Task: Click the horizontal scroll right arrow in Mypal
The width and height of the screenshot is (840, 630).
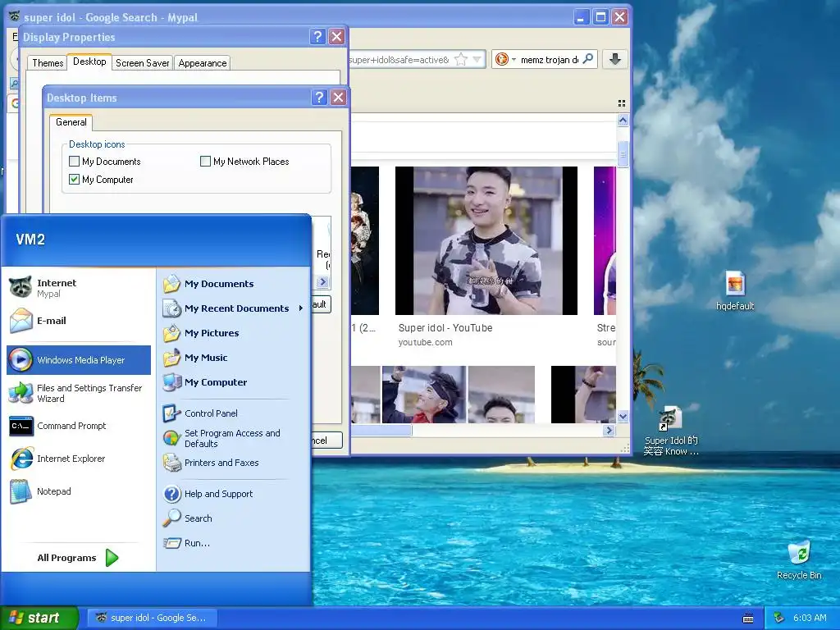Action: point(609,430)
